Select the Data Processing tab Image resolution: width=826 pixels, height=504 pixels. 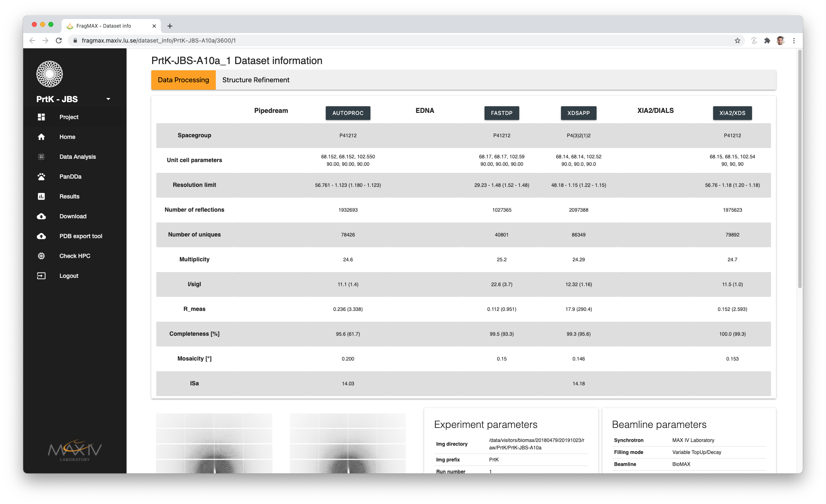pos(183,80)
